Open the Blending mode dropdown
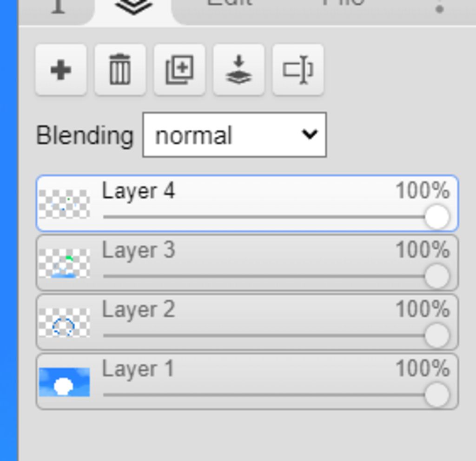This screenshot has height=461, width=476. pyautogui.click(x=235, y=135)
